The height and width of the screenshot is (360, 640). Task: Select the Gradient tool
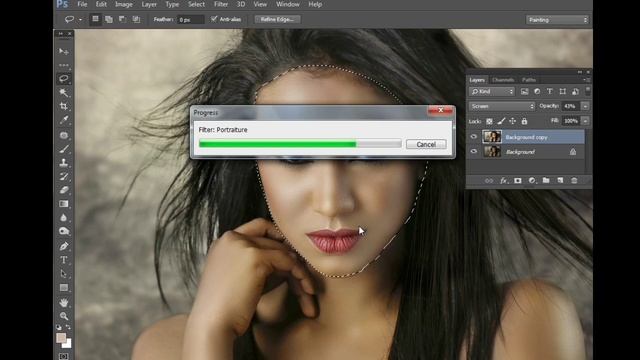pos(64,204)
